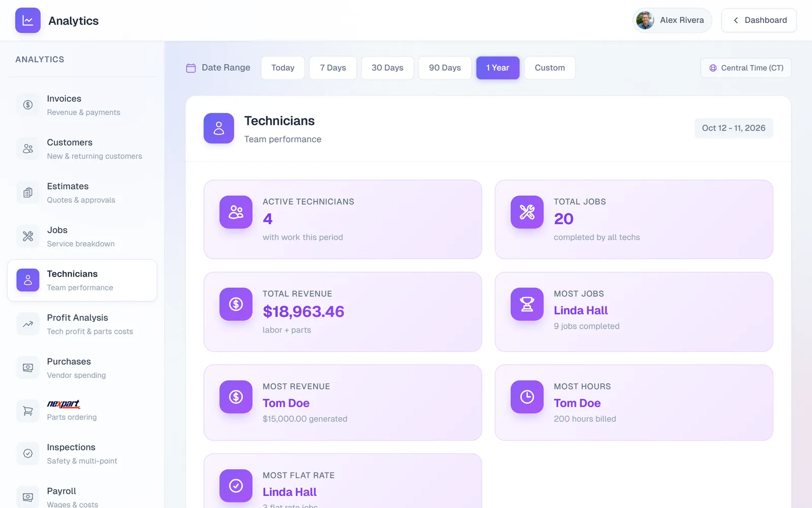This screenshot has height=508, width=812.
Task: Open the Customers analytics section
Action: (x=82, y=148)
